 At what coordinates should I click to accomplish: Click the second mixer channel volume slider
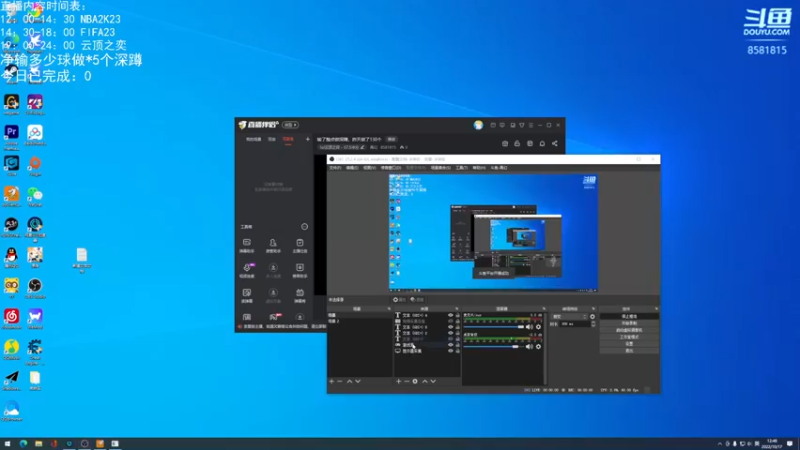[494, 346]
